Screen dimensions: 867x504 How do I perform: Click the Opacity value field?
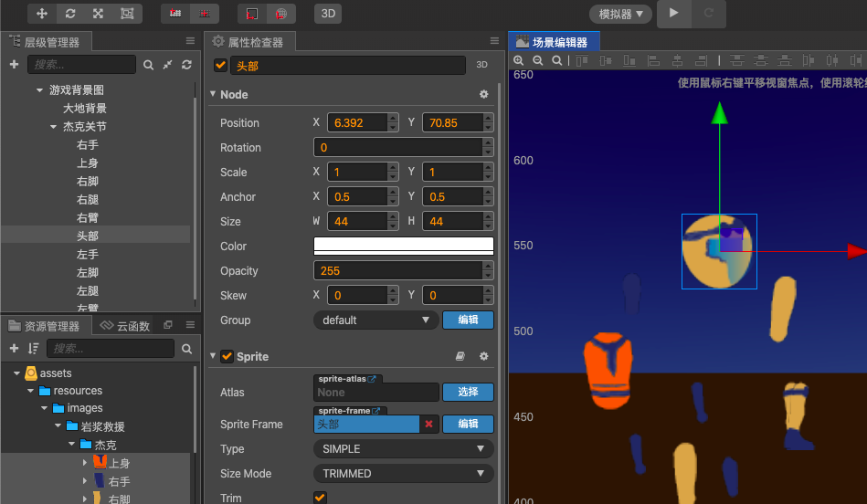point(398,271)
